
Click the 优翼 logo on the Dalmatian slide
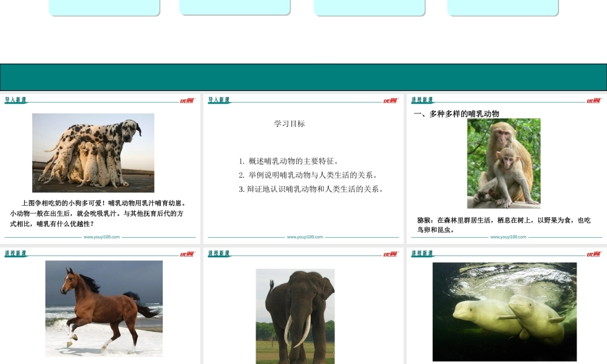pyautogui.click(x=186, y=101)
